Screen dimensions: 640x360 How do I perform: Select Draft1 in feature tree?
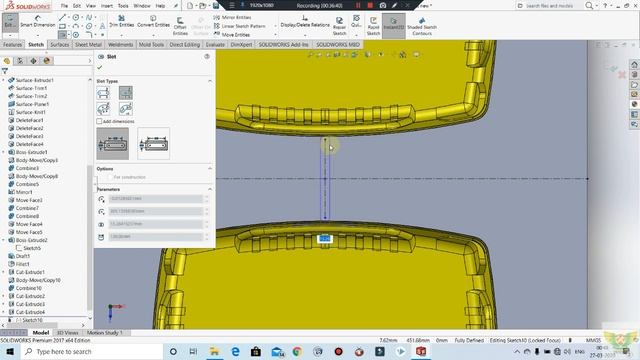(23, 256)
